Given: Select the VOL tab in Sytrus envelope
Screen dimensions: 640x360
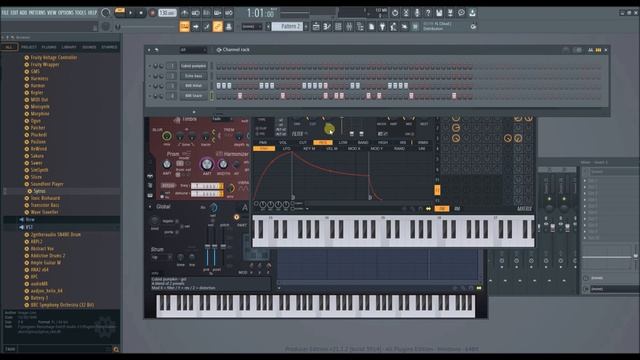Looking at the screenshot, I should pos(283,142).
